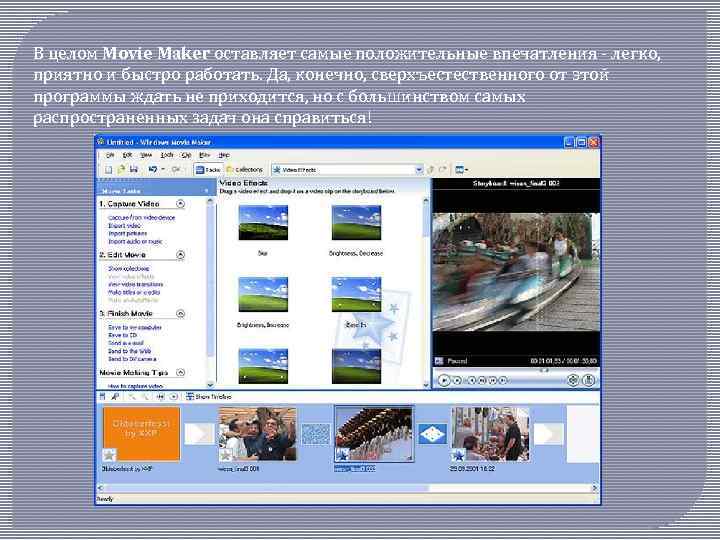Viewport: 720px width, 540px height.
Task: Select the Ease In effect thumbnail
Action: click(356, 294)
